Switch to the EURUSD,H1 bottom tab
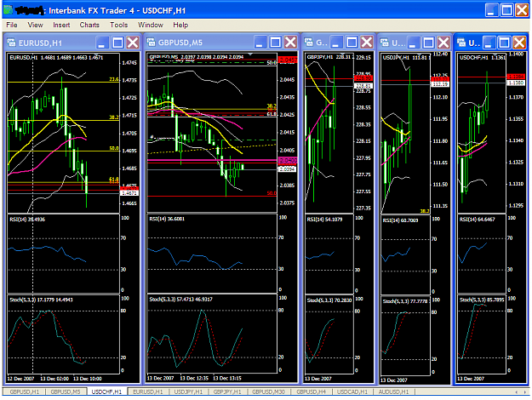532x400 pixels. click(148, 391)
